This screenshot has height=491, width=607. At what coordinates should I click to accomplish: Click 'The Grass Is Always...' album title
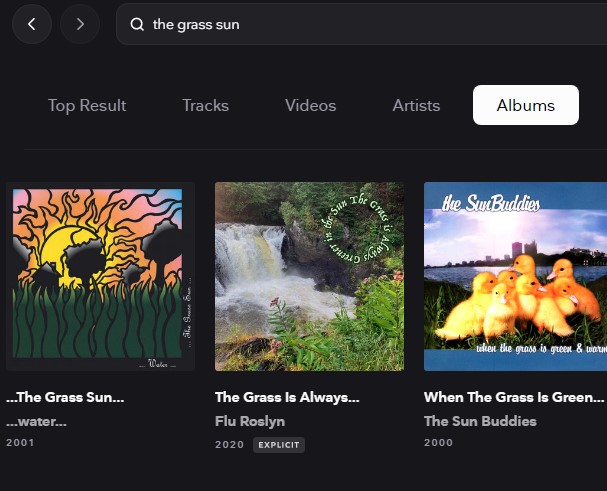click(287, 397)
